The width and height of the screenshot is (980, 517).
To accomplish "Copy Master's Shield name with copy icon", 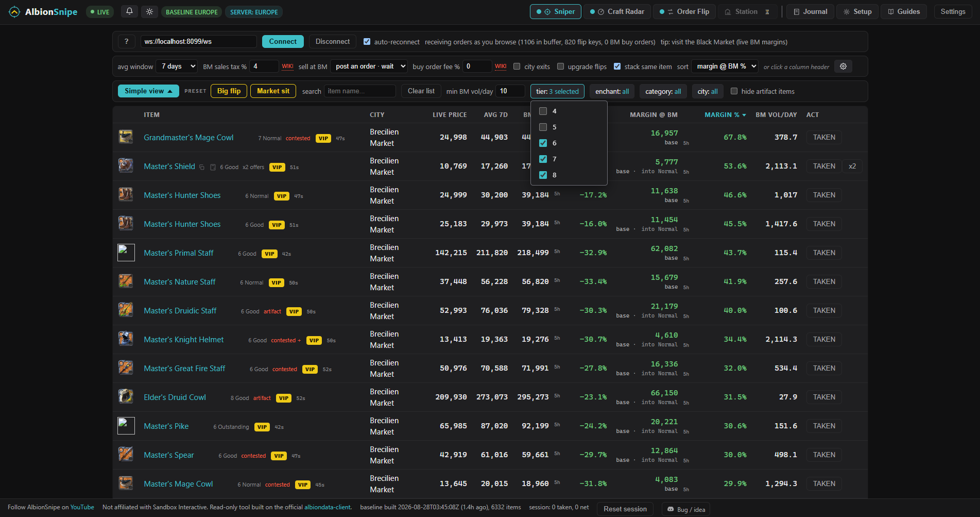I will 202,167.
